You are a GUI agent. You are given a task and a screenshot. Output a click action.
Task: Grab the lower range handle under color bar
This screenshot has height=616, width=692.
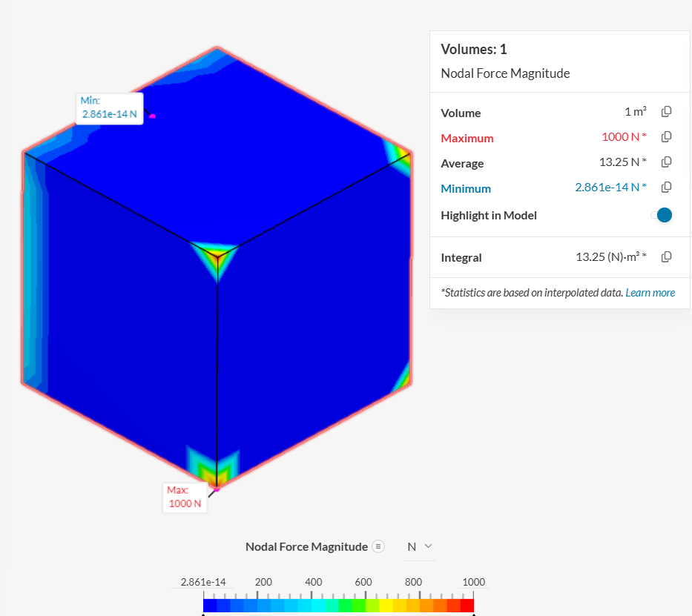pyautogui.click(x=204, y=614)
